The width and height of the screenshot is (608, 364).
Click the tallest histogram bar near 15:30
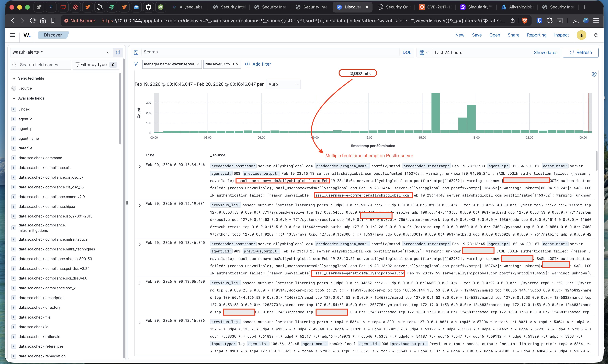coord(436,113)
